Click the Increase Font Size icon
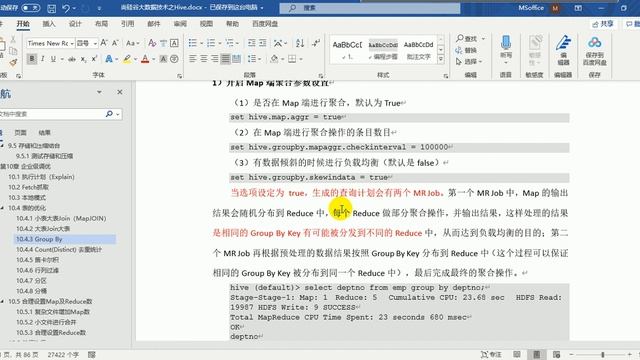Screen dimensions: 640x360 (x=104, y=43)
